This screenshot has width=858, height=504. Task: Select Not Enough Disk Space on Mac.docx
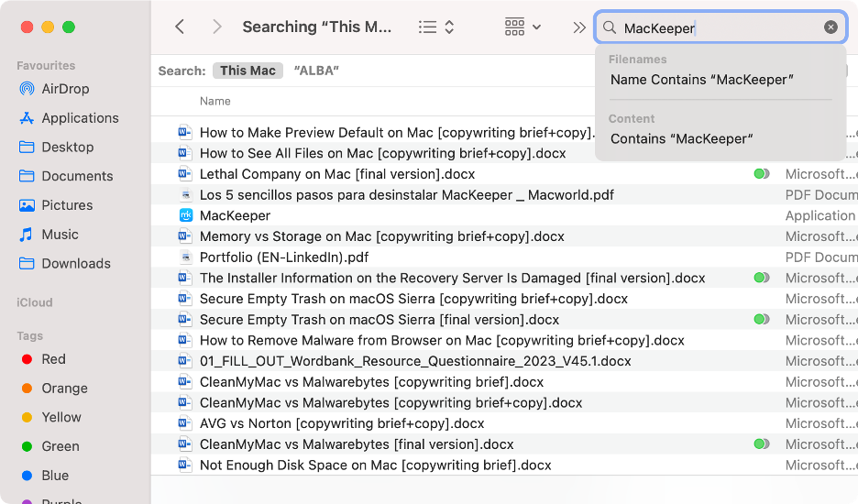coord(376,466)
